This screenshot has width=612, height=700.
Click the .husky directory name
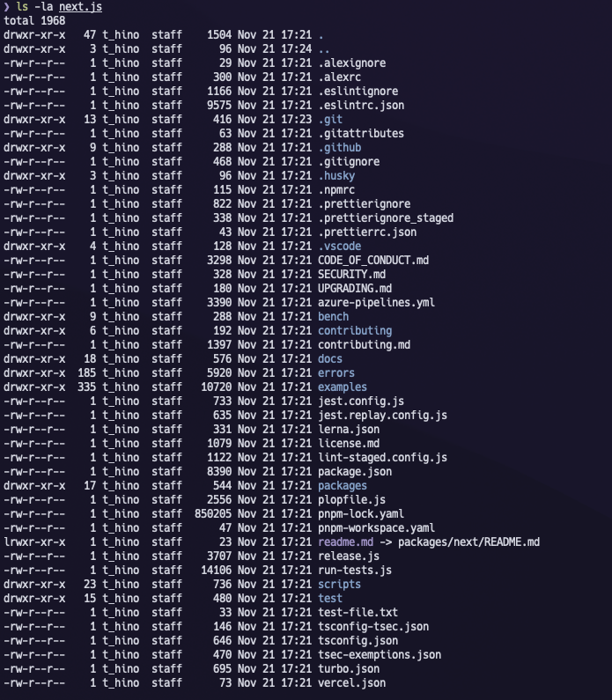coord(336,175)
